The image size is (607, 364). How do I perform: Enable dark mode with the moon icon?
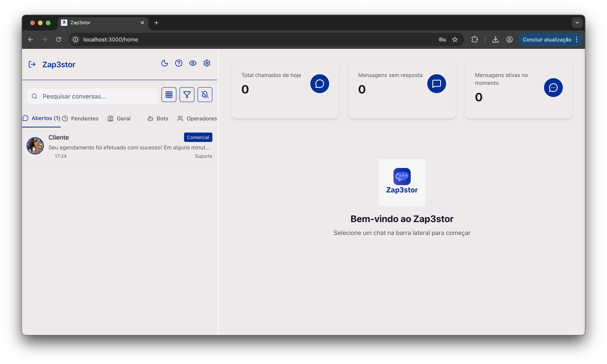click(165, 63)
